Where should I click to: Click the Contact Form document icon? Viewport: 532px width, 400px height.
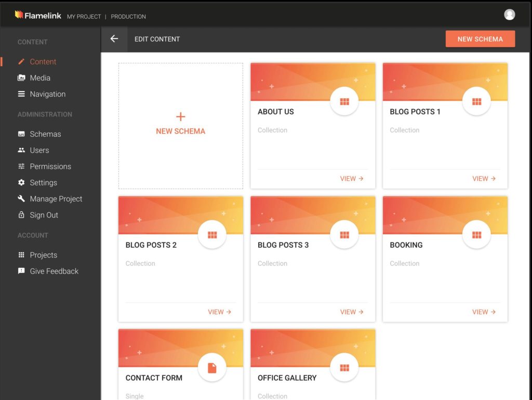pyautogui.click(x=212, y=368)
